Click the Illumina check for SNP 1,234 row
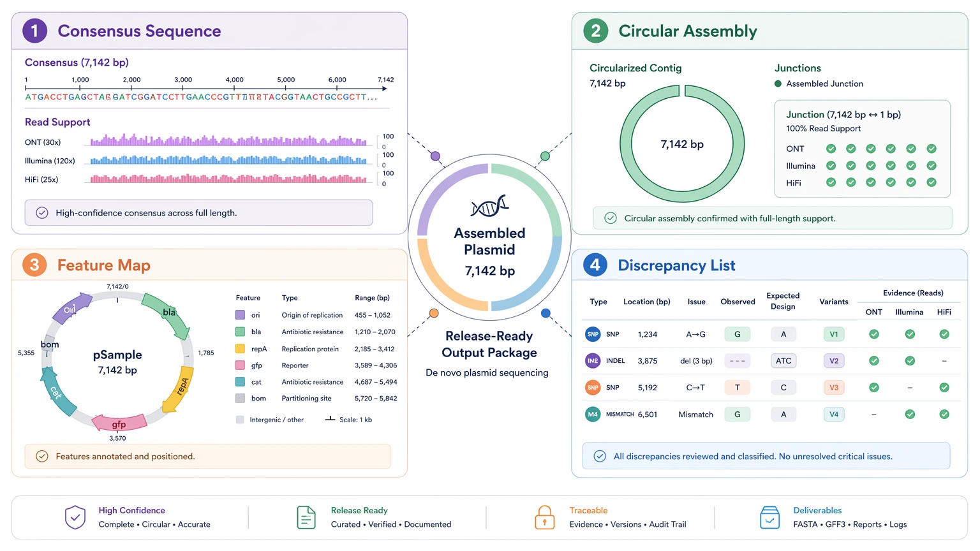Image resolution: width=980 pixels, height=551 pixels. (x=910, y=334)
